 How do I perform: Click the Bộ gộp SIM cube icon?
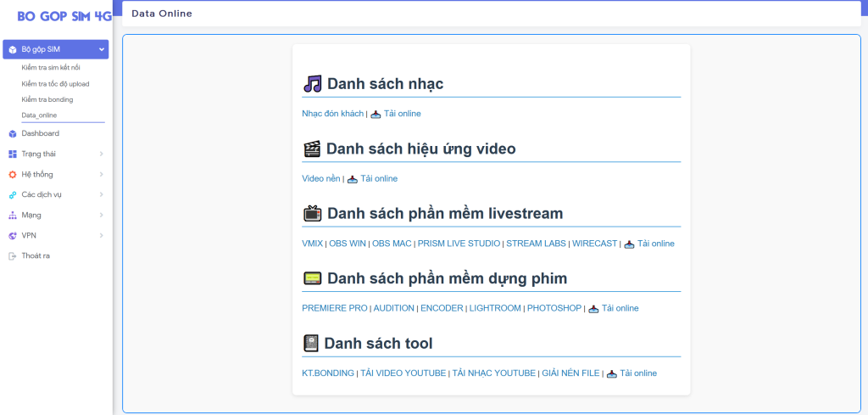point(12,50)
